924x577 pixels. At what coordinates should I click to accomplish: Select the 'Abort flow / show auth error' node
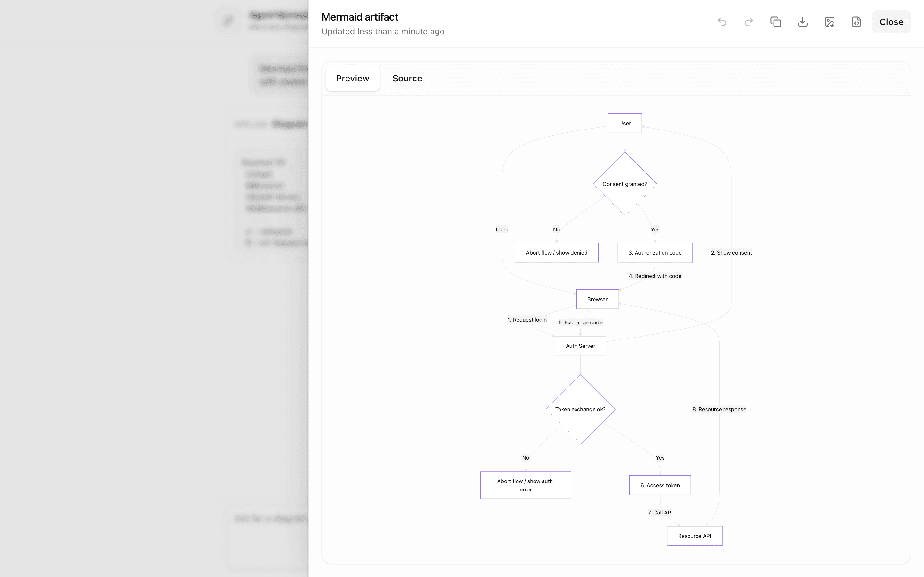click(x=526, y=485)
